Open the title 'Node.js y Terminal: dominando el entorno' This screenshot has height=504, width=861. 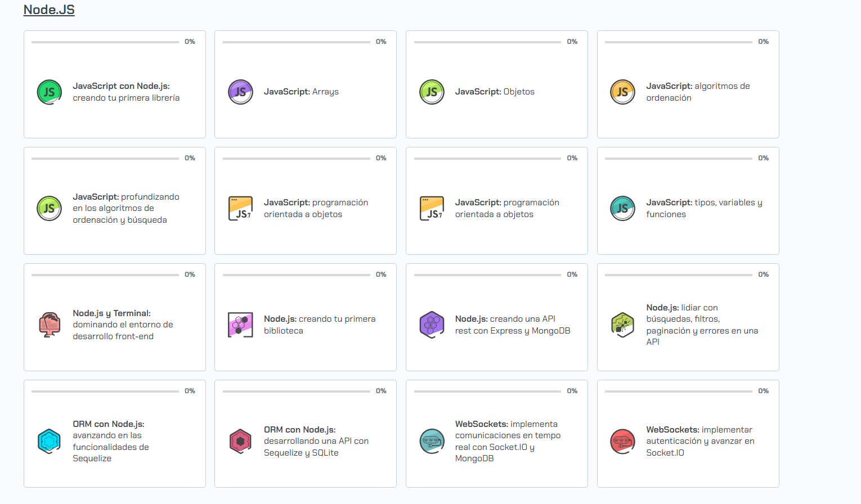tap(123, 325)
